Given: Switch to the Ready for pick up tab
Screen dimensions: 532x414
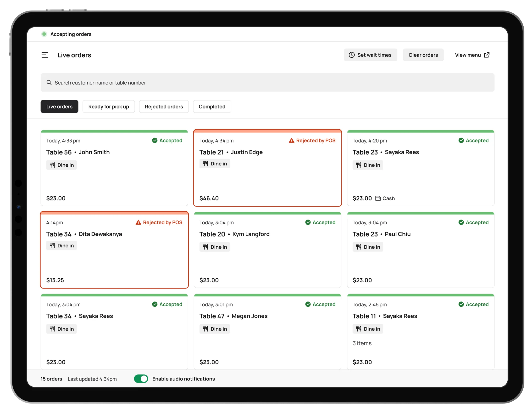Looking at the screenshot, I should point(109,106).
